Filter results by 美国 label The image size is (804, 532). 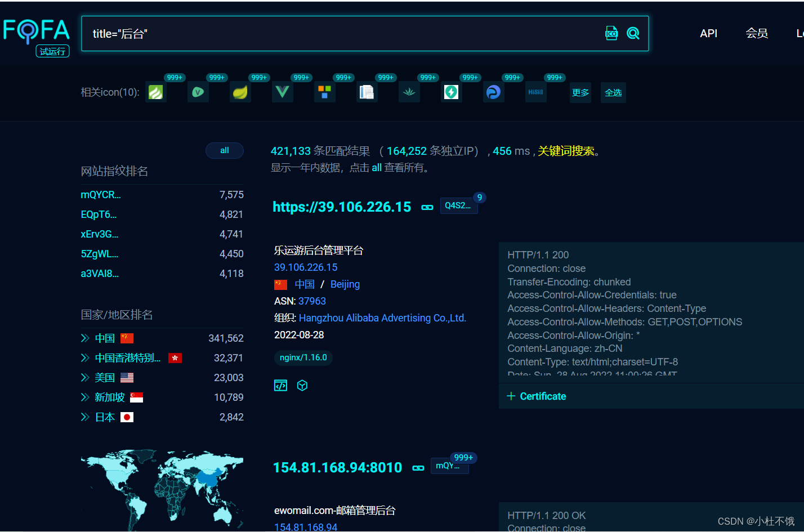[x=105, y=377]
